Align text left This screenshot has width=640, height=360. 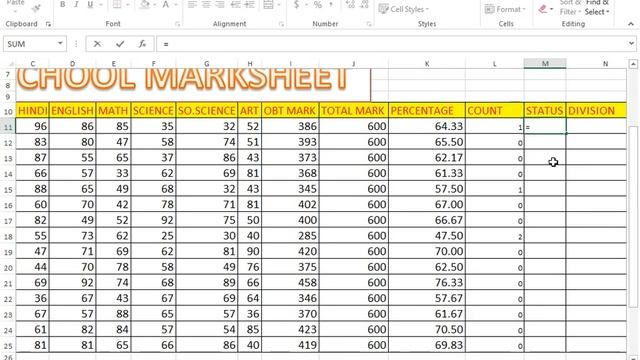tap(192, 4)
